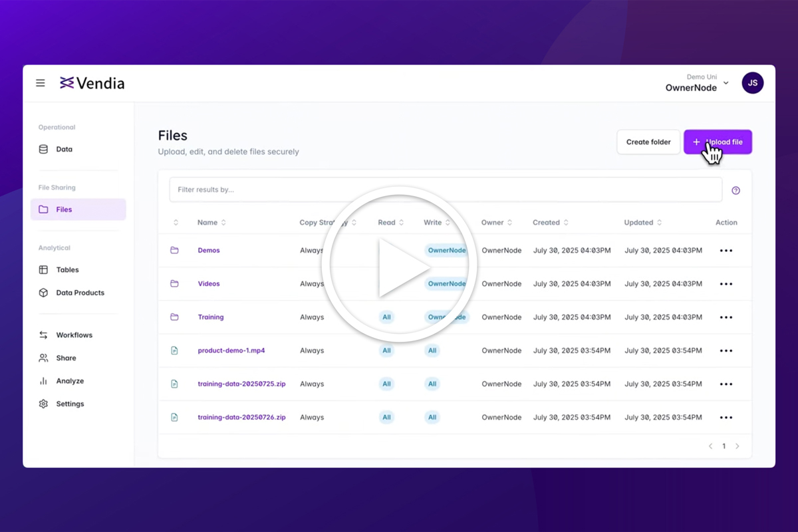
Task: Click the file icon beside product-demo-1.mp4
Action: [x=174, y=350]
